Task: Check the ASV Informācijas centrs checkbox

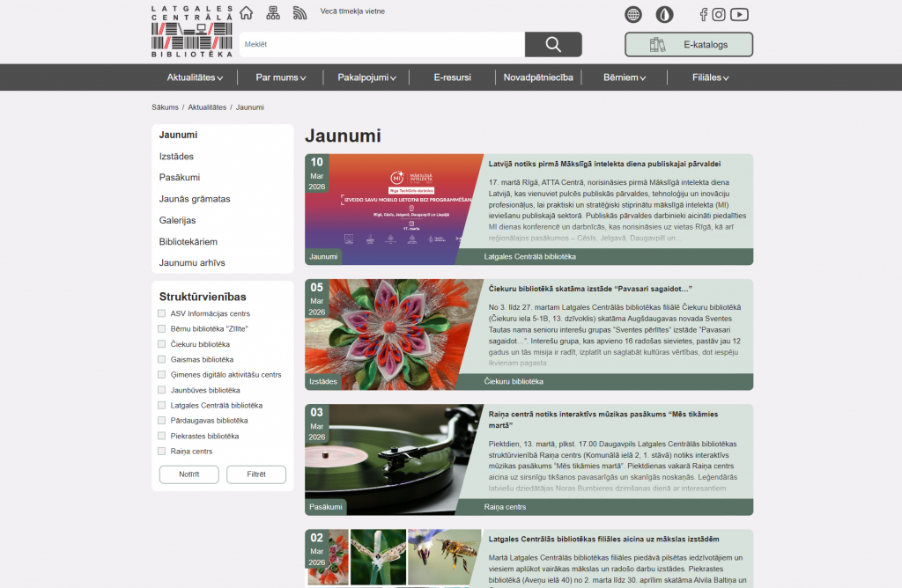Action: [x=162, y=313]
